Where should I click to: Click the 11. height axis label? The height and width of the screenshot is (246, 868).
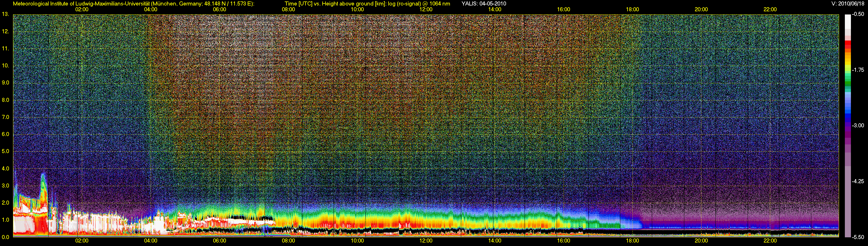[x=5, y=49]
